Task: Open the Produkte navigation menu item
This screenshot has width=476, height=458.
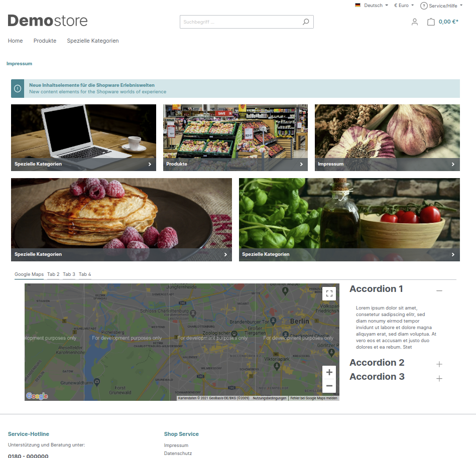Action: pos(45,41)
